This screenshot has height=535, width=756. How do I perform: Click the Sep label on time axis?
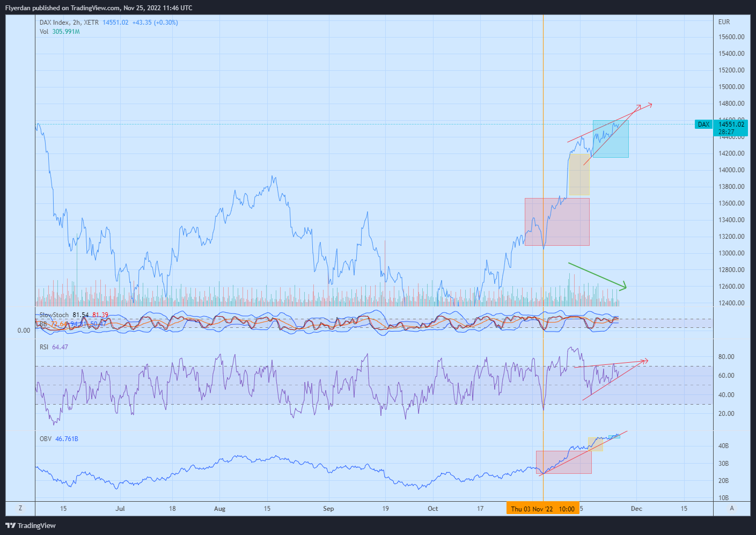tap(328, 509)
